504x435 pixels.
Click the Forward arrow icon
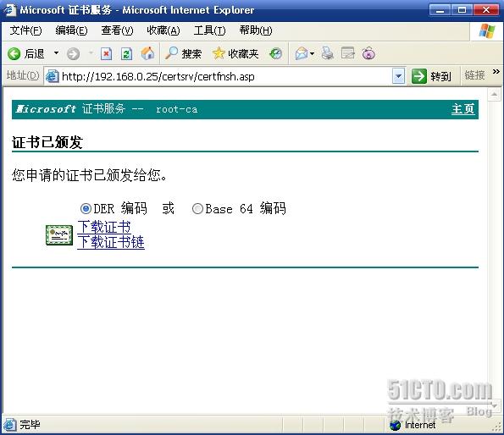coord(73,53)
